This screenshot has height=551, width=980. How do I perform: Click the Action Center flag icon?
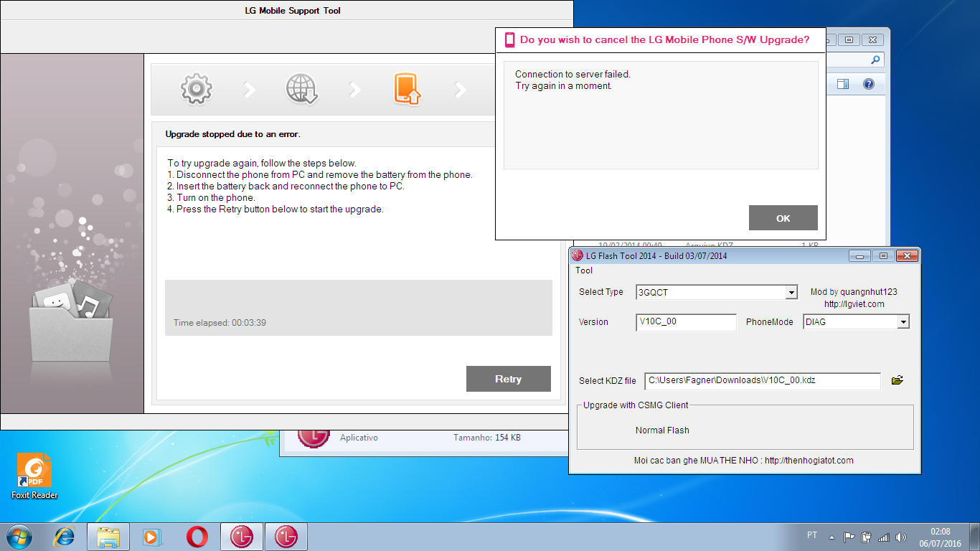(x=849, y=537)
